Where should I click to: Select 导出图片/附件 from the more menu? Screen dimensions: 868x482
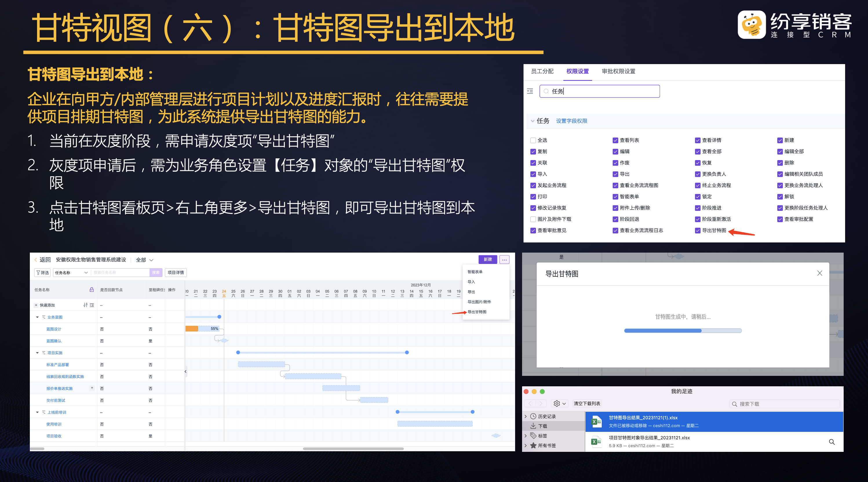pyautogui.click(x=479, y=302)
